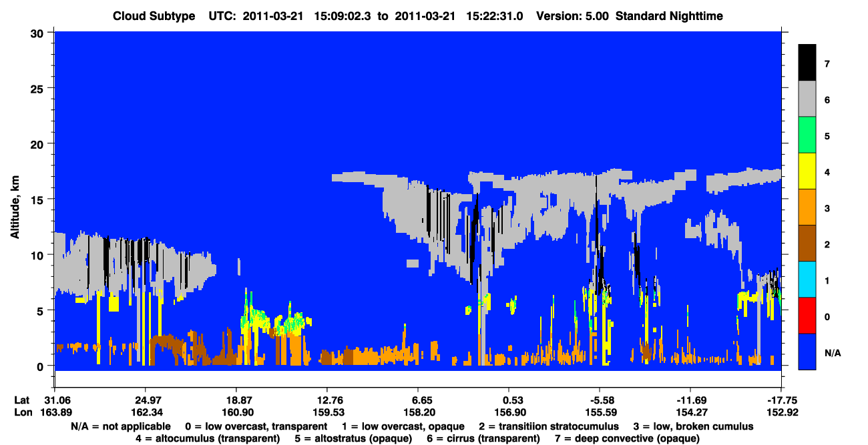Click legend text '7 = deep convective (opaque)'
Image resolution: width=868 pixels, height=445 pixels.
point(627,438)
